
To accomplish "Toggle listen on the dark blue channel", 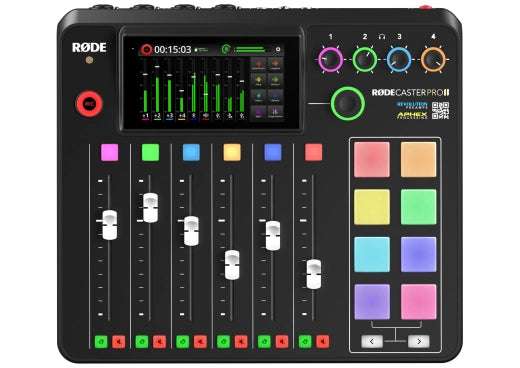I will coord(264,342).
